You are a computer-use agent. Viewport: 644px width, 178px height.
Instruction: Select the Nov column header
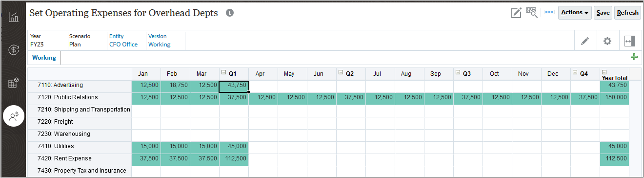526,74
